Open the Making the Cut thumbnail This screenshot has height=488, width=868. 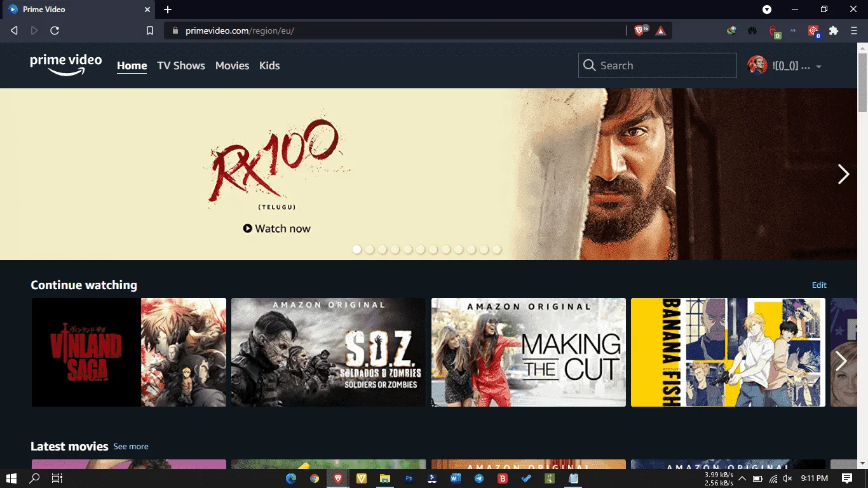click(529, 352)
